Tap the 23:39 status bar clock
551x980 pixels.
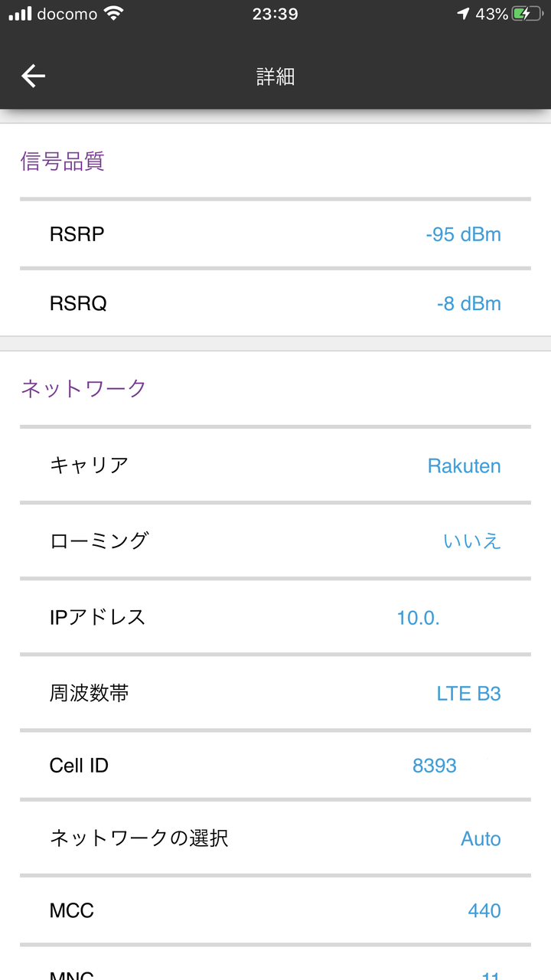(275, 14)
